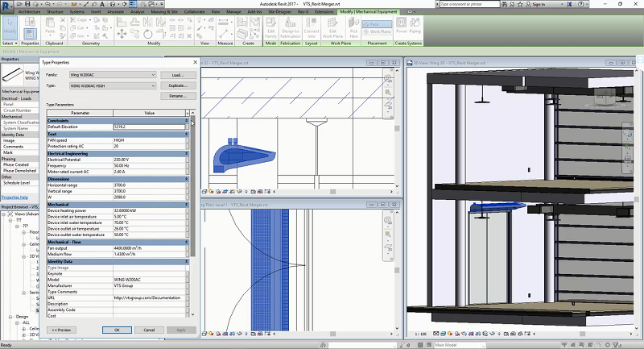Click the Properties help link
644x349 pixels.
14,197
